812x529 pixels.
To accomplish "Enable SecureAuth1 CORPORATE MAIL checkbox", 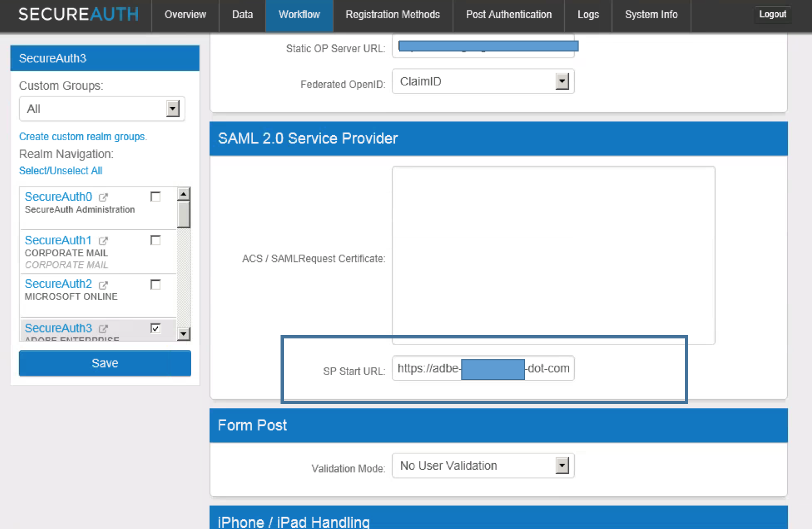I will tap(156, 239).
